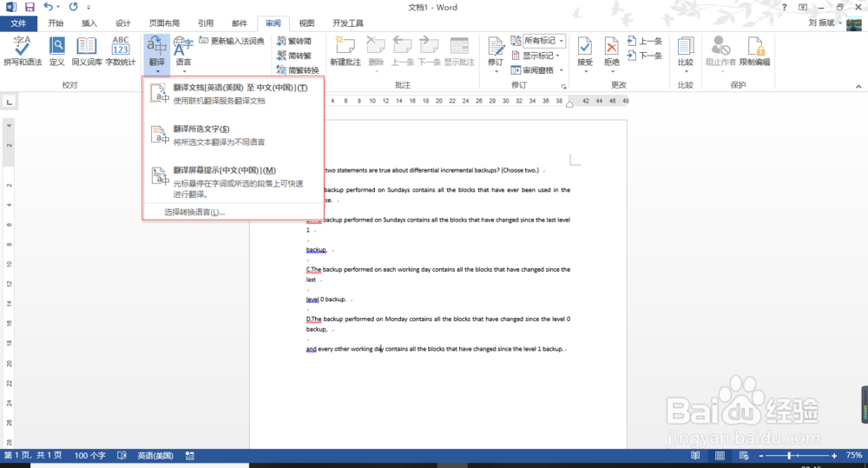Undo the last action
Viewport: 868px width, 468px height.
[x=48, y=7]
